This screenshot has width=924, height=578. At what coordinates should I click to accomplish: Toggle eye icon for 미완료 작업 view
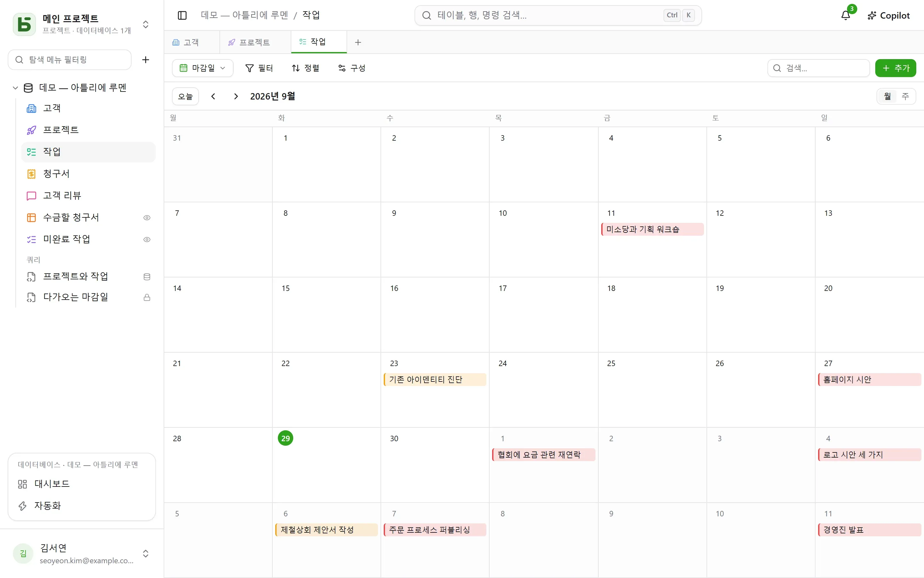[147, 240]
